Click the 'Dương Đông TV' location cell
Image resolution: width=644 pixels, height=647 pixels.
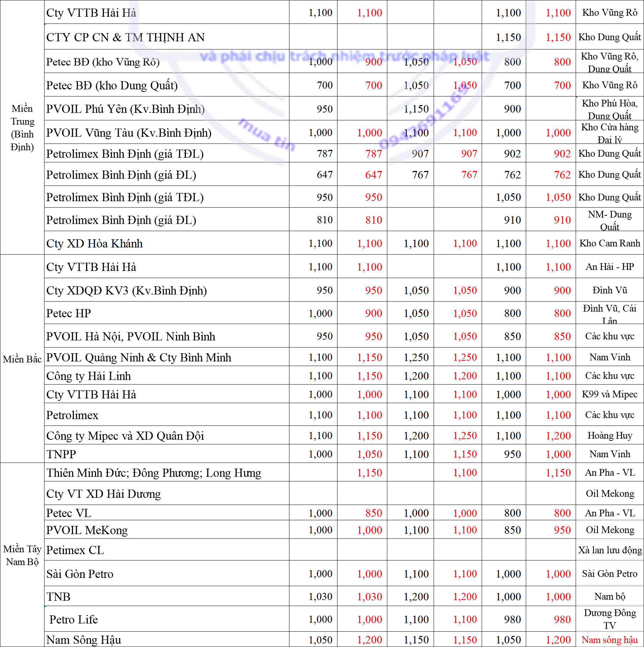(610, 619)
